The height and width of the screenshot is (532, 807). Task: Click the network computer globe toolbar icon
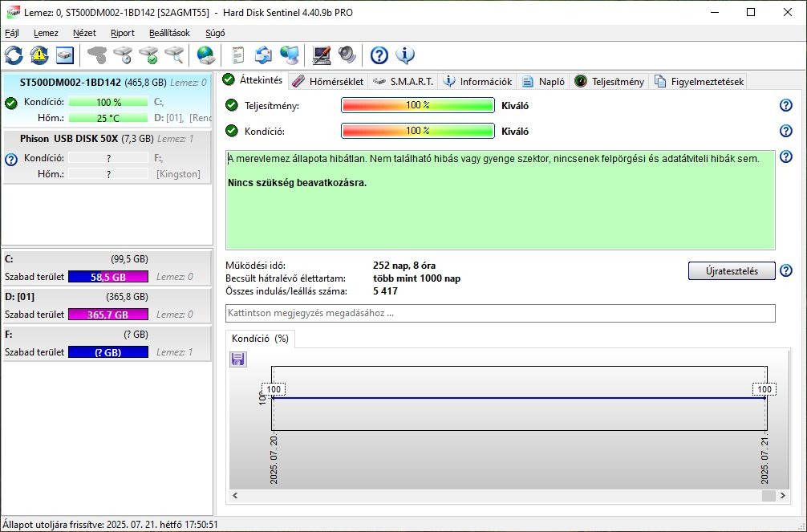[x=290, y=55]
